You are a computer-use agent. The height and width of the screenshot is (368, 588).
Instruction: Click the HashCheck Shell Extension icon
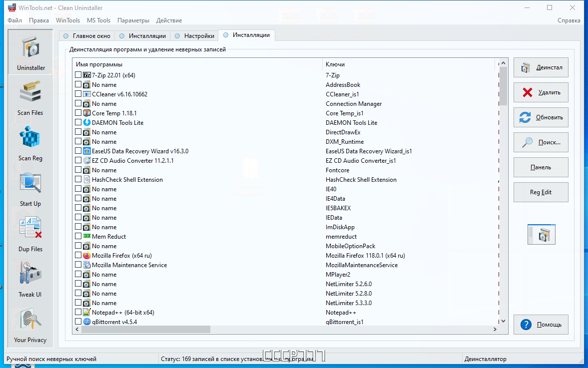(x=86, y=179)
